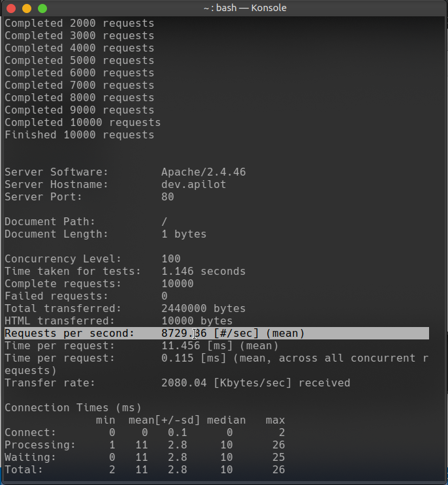The width and height of the screenshot is (448, 485).
Task: Click the 'Failed requests:' label
Action: click(x=56, y=296)
